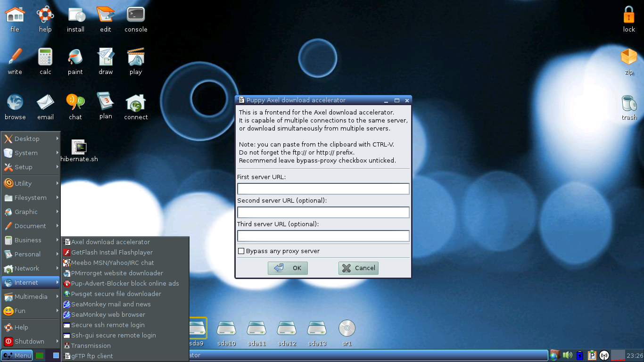Open the plan calendar icon
Viewport: 644px width, 362px height.
point(106,101)
